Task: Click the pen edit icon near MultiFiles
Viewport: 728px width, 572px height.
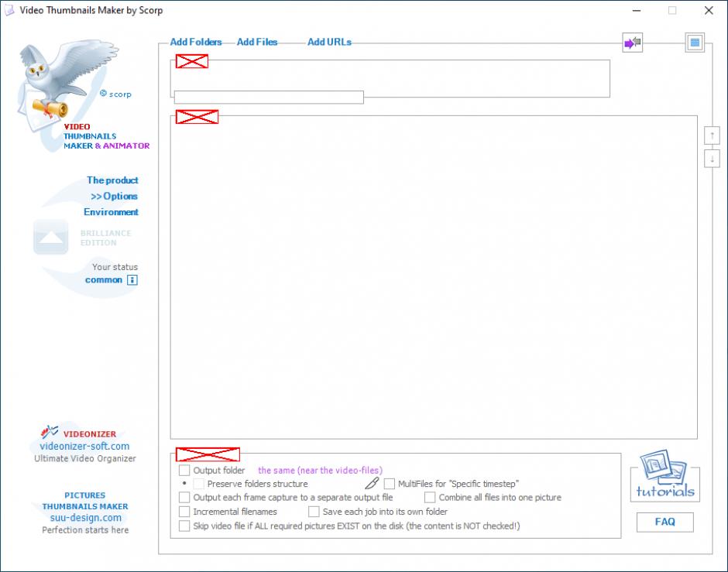Action: click(x=372, y=484)
